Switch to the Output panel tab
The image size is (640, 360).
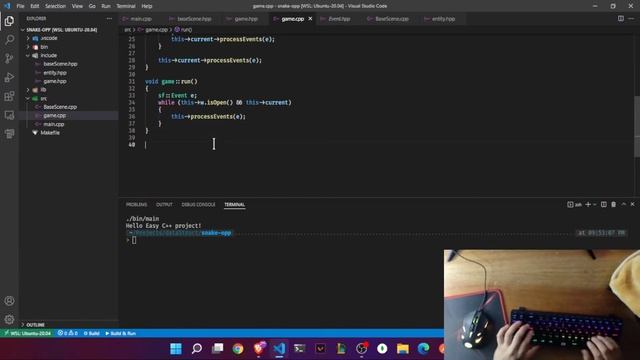(x=164, y=204)
